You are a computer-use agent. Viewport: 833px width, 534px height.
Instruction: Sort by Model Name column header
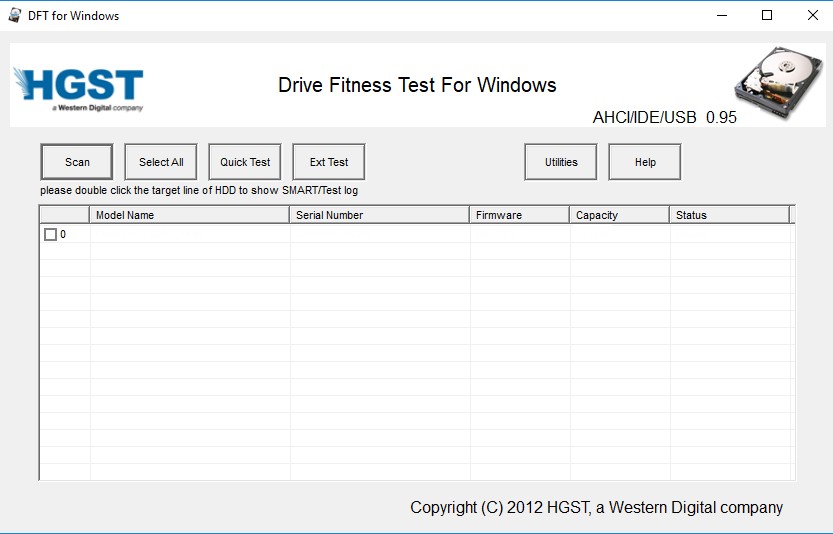(189, 215)
